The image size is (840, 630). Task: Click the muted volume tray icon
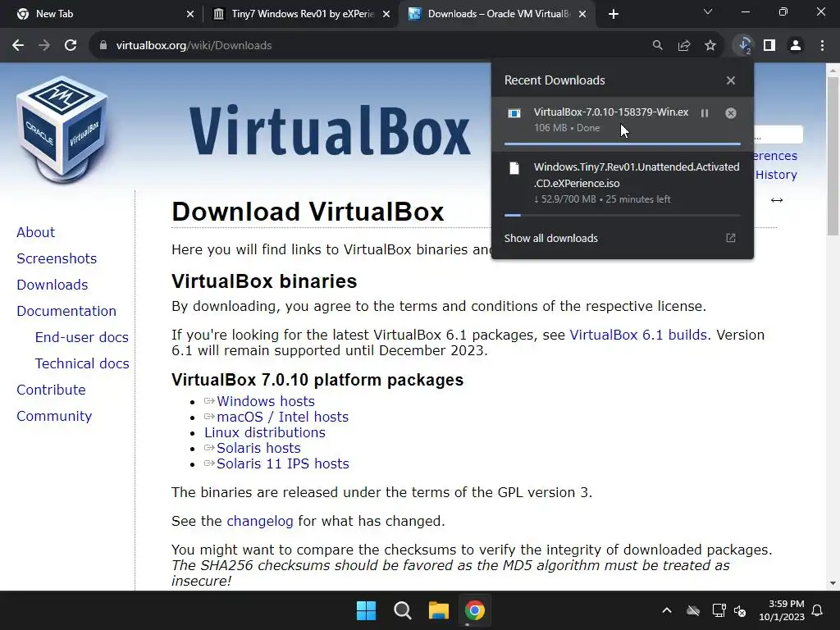click(740, 610)
